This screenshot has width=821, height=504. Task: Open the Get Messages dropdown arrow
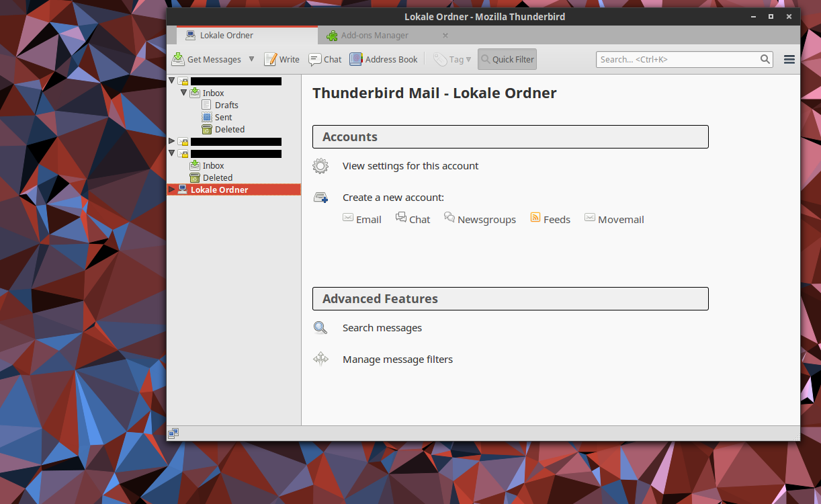[x=251, y=59]
